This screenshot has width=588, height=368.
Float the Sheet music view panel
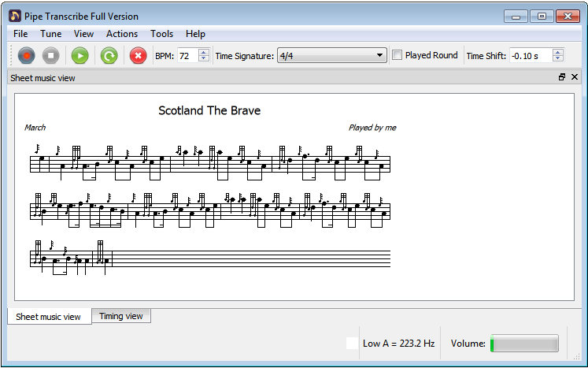[562, 77]
